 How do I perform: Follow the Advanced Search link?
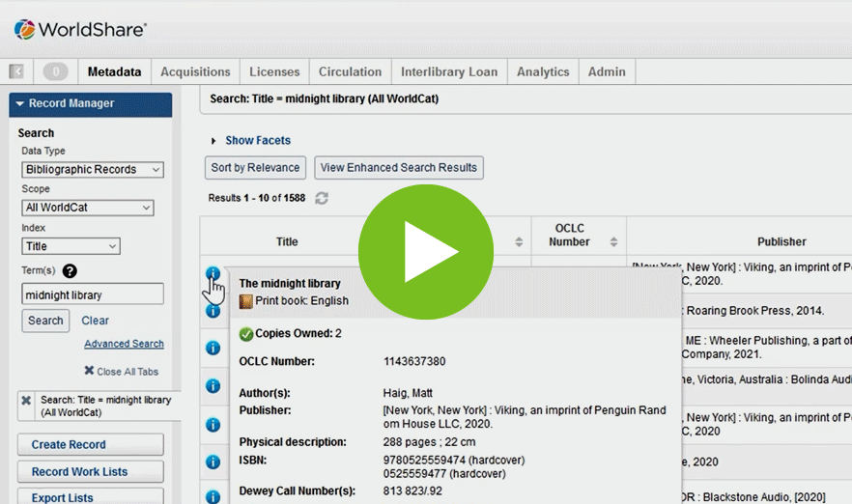pos(124,344)
